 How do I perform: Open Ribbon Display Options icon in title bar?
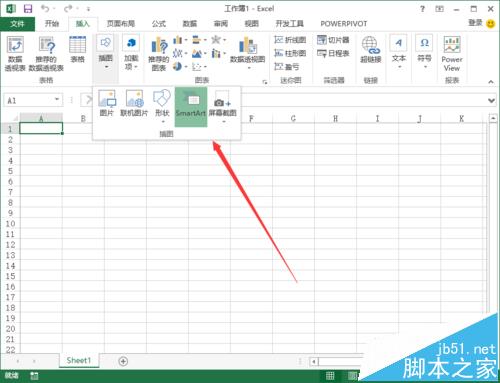(x=440, y=9)
